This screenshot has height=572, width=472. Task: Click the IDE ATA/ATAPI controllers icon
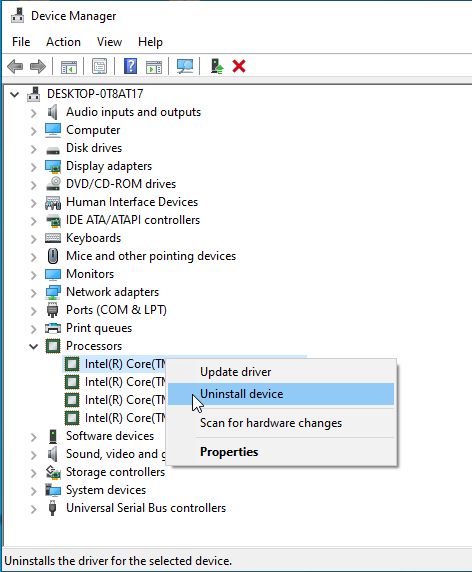click(53, 220)
